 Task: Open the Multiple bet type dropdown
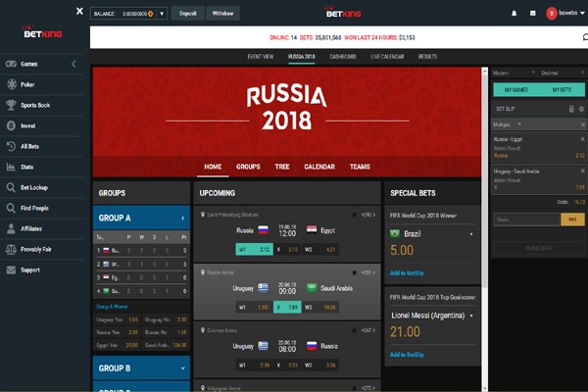[x=508, y=124]
